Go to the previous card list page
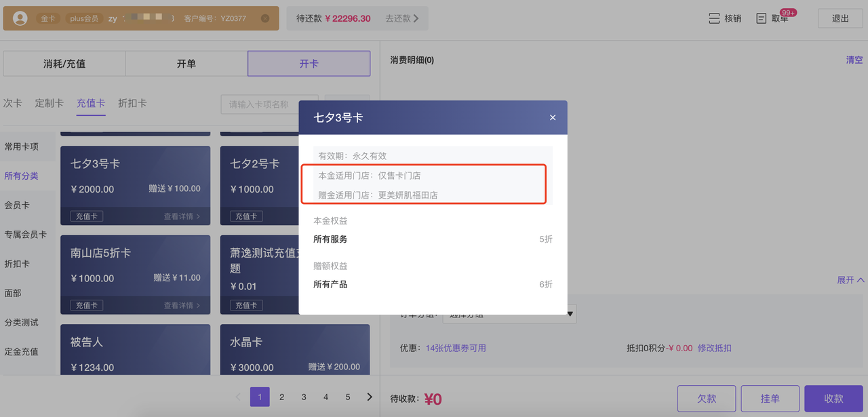Image resolution: width=868 pixels, height=417 pixels. (x=237, y=397)
